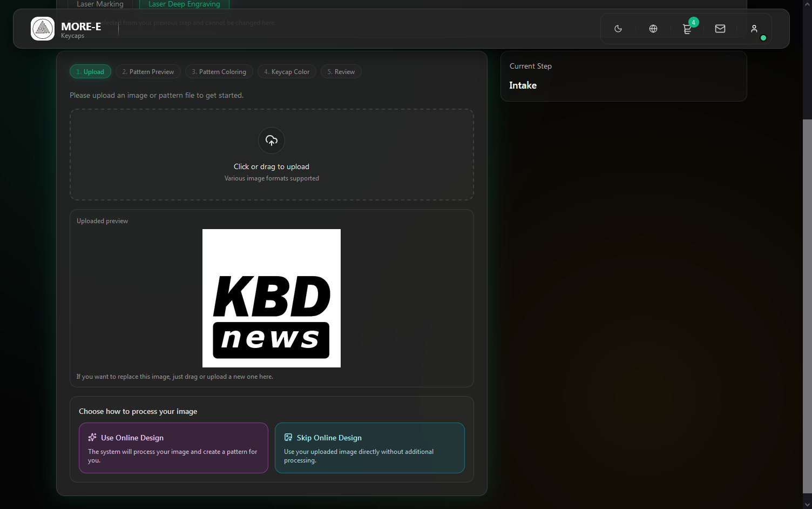Click the MORE-E brand name
The width and height of the screenshot is (812, 509).
[81, 26]
